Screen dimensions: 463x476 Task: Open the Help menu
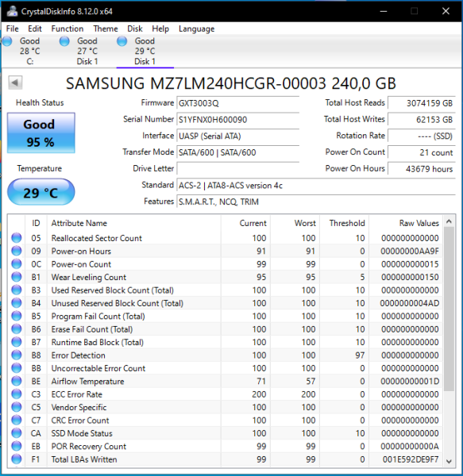tap(160, 29)
